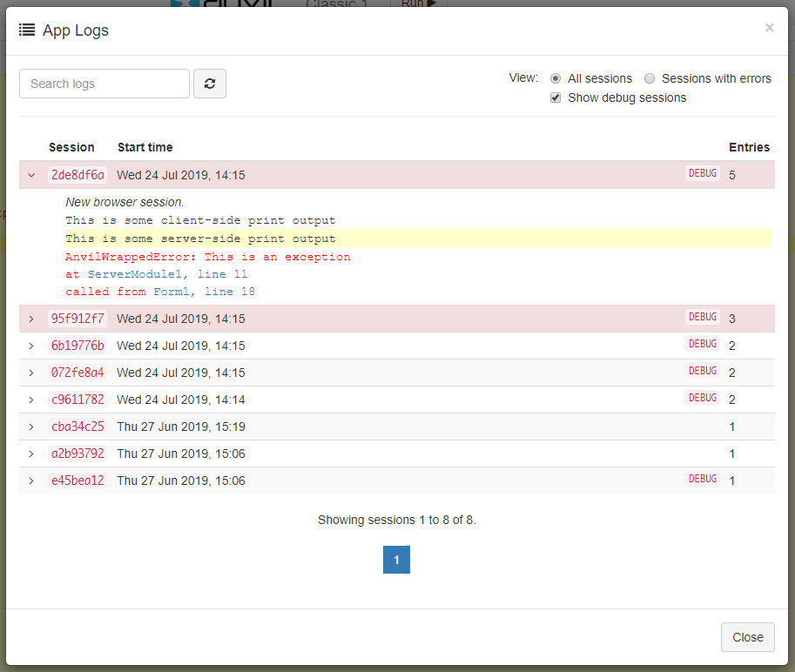
Task: Click inside the Search logs field
Action: click(x=104, y=83)
